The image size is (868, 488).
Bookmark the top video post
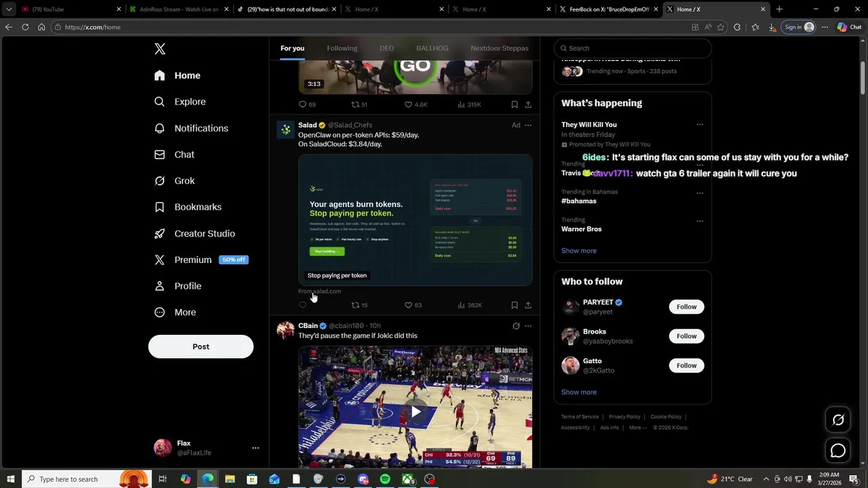click(515, 104)
